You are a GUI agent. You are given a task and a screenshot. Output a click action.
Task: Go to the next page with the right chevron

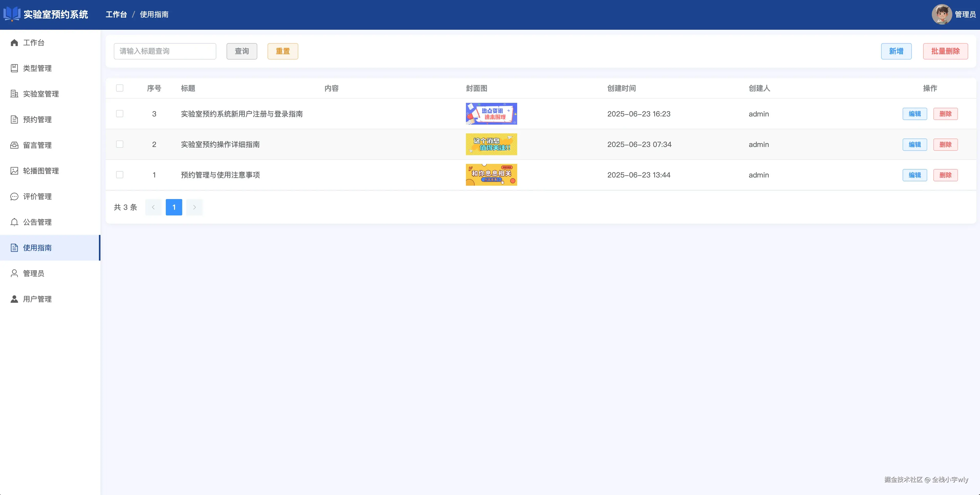pos(195,207)
